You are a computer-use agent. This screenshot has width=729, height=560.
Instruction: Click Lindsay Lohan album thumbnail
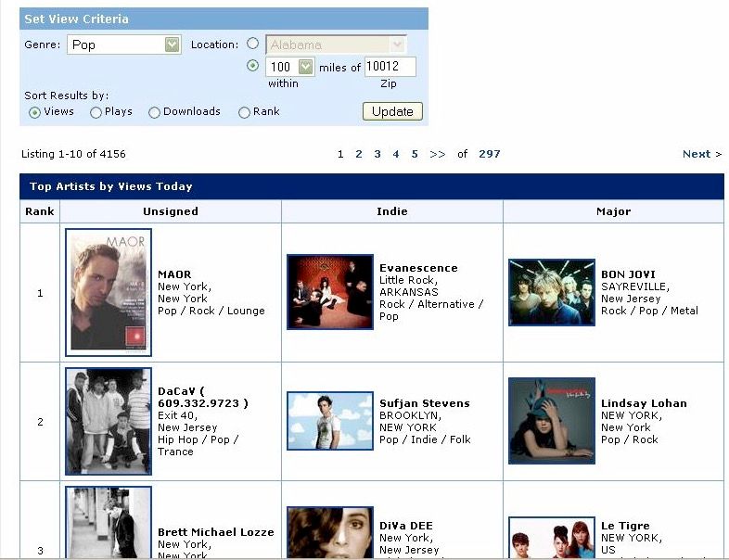tap(552, 421)
